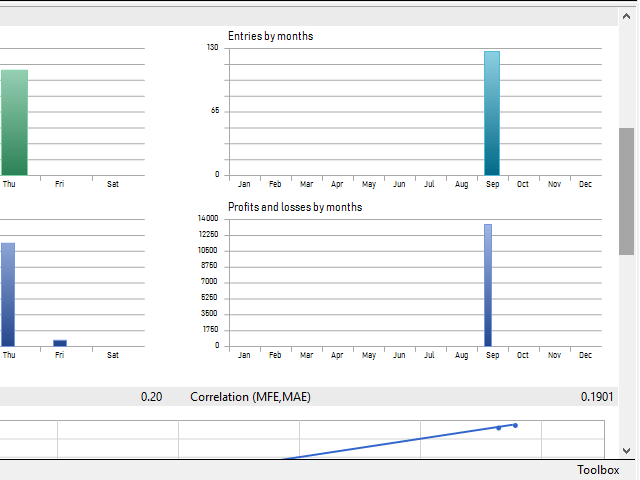Click the 0.1901 correlation value
The image size is (640, 480).
(x=599, y=397)
